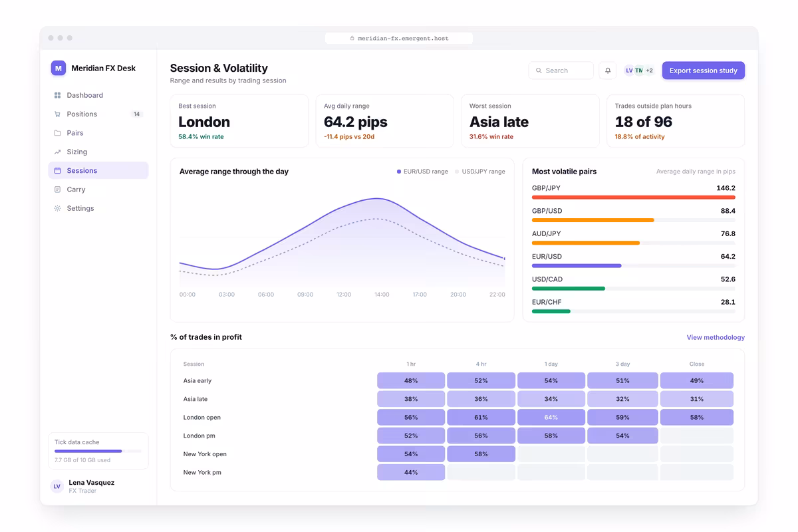Viewport: 798px width, 532px height.
Task: Open the View methodology link
Action: pos(716,338)
